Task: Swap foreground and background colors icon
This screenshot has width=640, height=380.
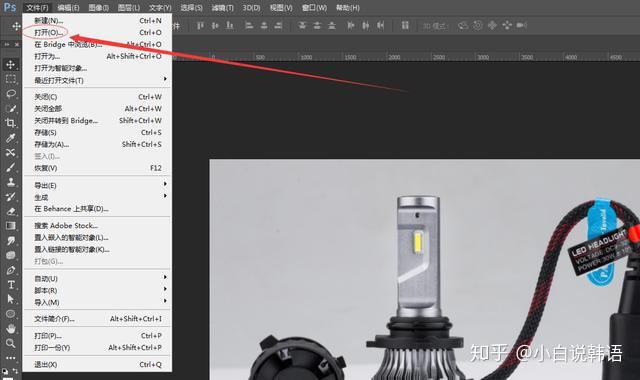Action: click(15, 371)
